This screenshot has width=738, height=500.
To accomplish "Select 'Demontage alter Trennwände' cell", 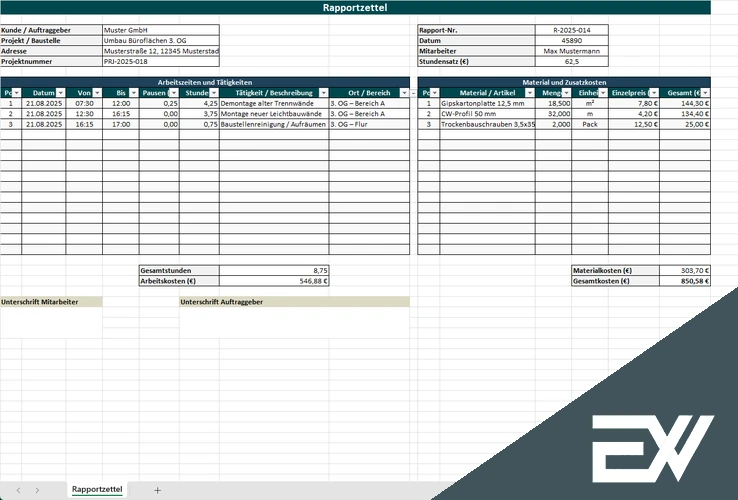I will (x=274, y=103).
